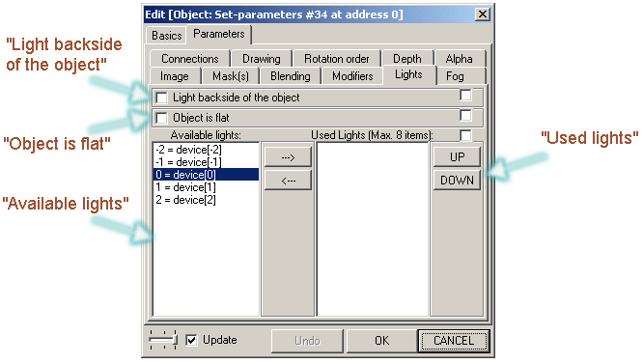The height and width of the screenshot is (364, 643).
Task: Uncheck the Update checkbox
Action: [191, 340]
